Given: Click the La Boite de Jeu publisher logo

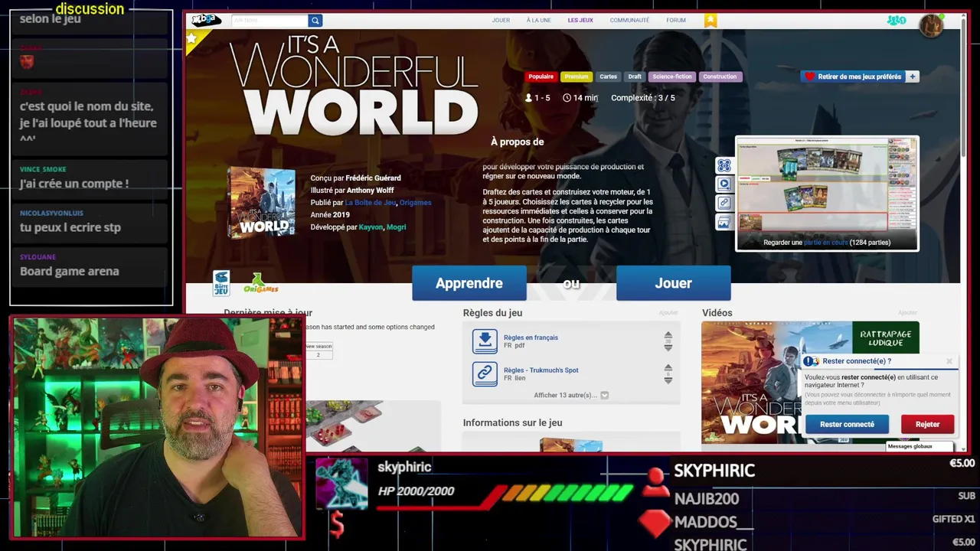Looking at the screenshot, I should click(x=221, y=283).
